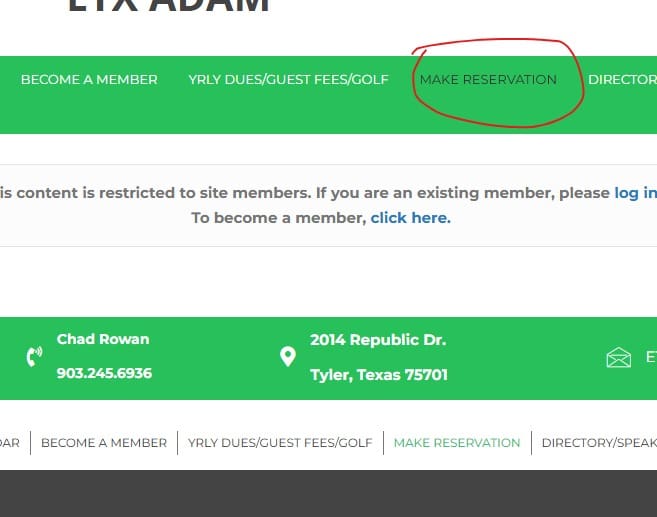The height and width of the screenshot is (517, 657).
Task: Click the 2014 Republic Dr. address line
Action: click(x=378, y=339)
